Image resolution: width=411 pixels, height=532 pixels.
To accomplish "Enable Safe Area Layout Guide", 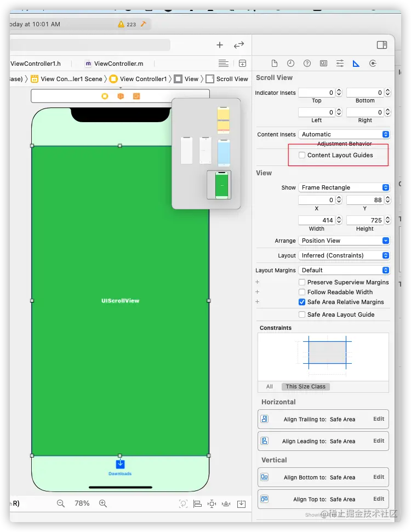I will point(302,314).
